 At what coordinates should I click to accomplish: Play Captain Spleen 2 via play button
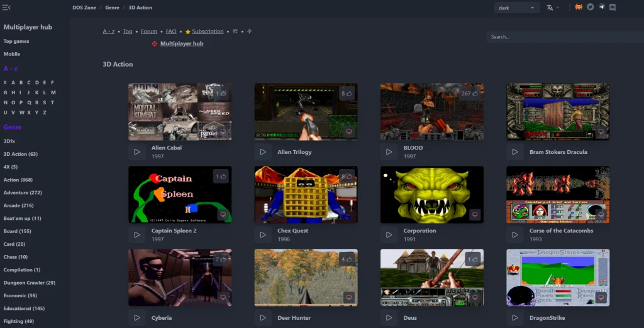click(137, 235)
